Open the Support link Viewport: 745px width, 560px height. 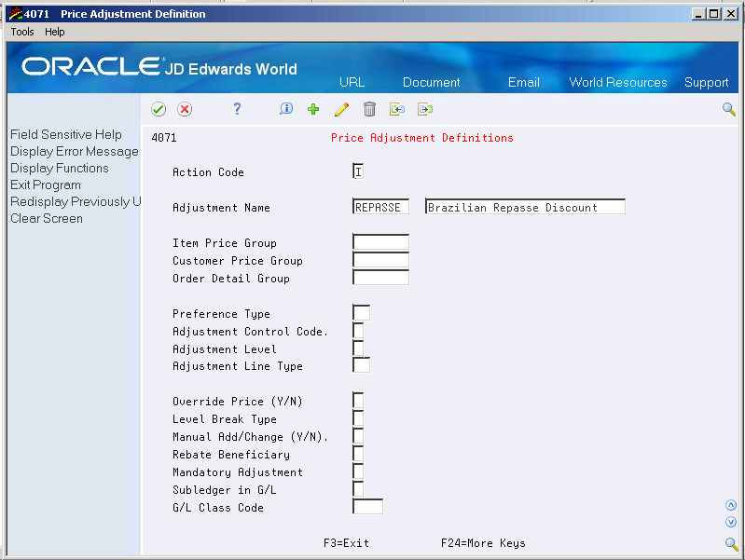point(707,82)
